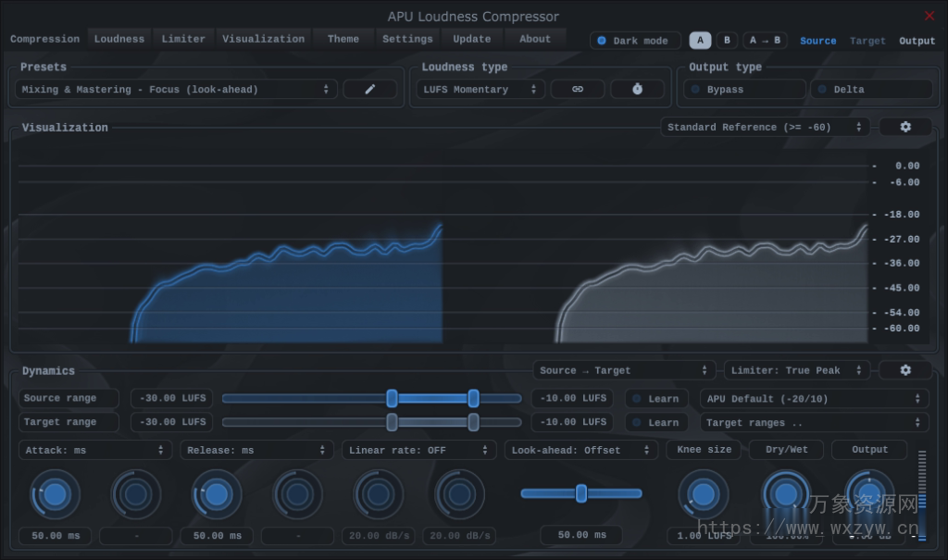
Task: Open the Settings menu
Action: coord(407,38)
